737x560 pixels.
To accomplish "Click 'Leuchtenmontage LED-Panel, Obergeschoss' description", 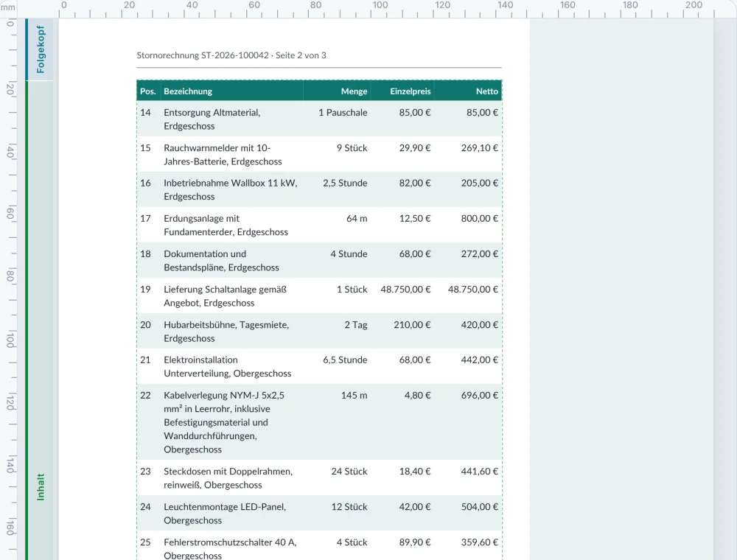I will click(x=225, y=514).
